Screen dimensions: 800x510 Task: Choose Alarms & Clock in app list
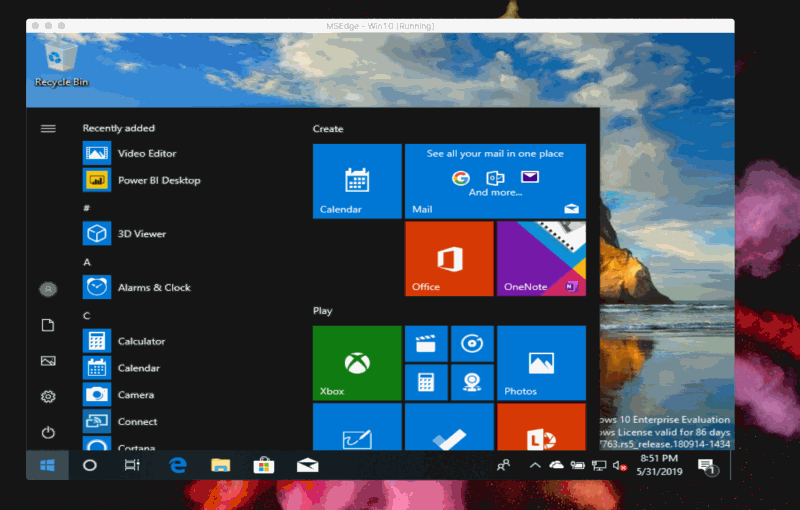click(x=153, y=288)
